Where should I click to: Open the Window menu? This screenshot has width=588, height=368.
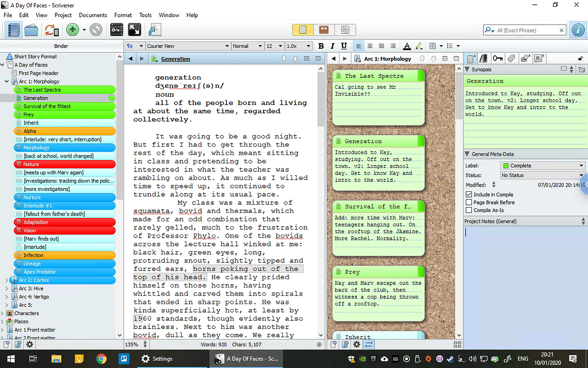(169, 15)
